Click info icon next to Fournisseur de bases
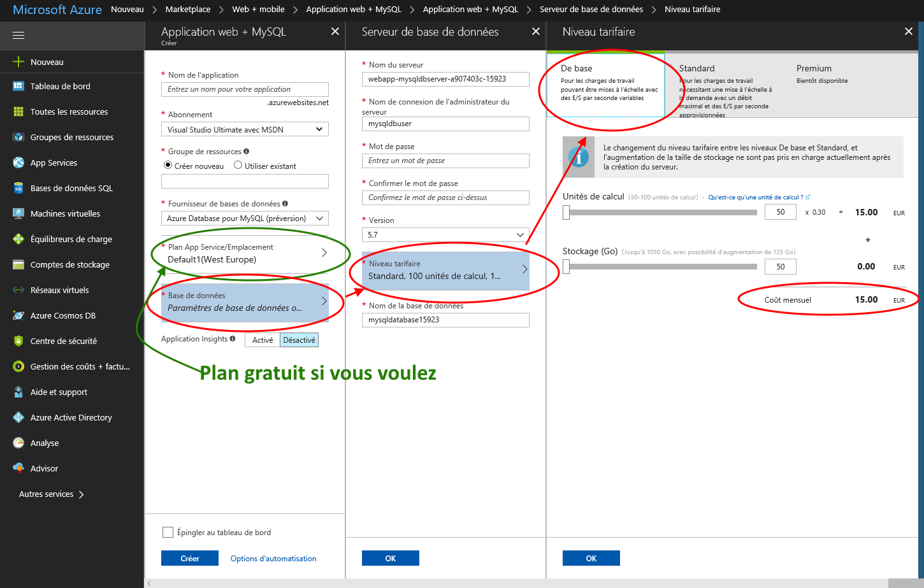 coord(285,203)
